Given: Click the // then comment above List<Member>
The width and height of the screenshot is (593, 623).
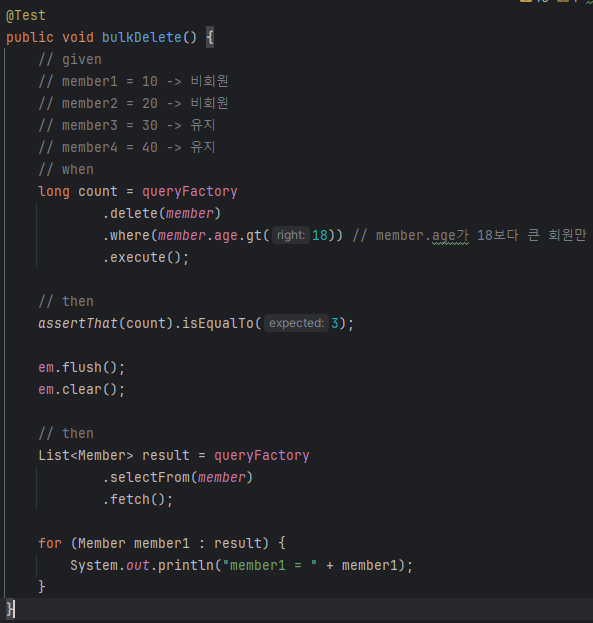Looking at the screenshot, I should [66, 433].
